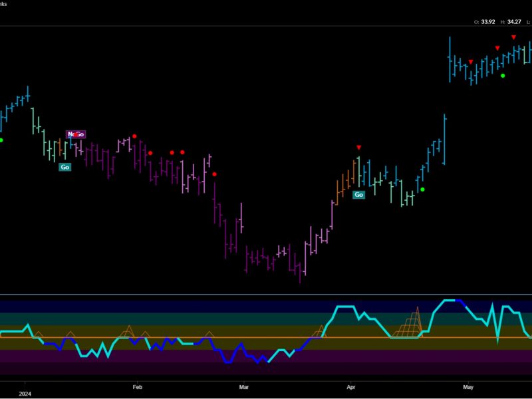
Task: Select the Feb date axis label
Action: pos(137,387)
